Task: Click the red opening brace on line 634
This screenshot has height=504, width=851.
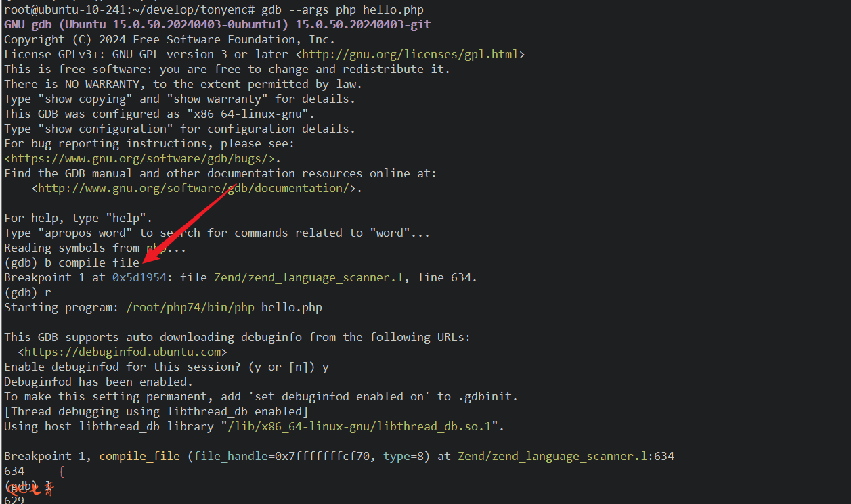Action: 62,472
